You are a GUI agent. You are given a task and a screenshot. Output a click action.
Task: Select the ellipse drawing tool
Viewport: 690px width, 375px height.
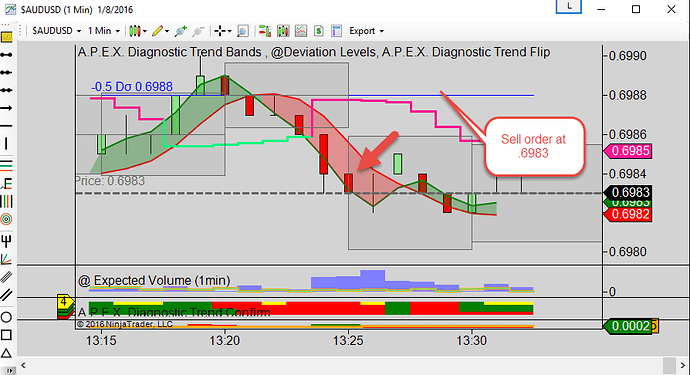click(x=6, y=317)
